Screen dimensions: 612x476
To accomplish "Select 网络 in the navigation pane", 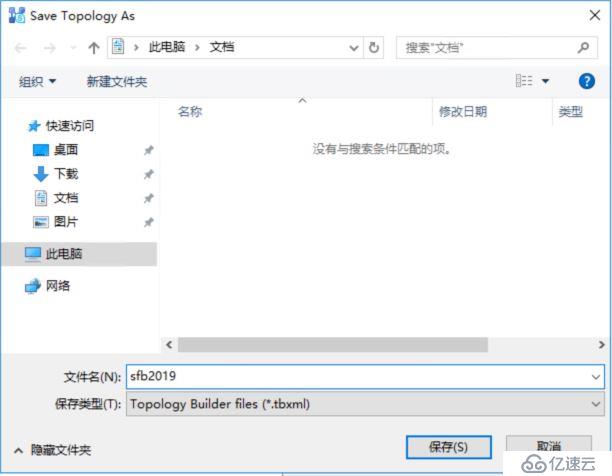I will coord(48,286).
